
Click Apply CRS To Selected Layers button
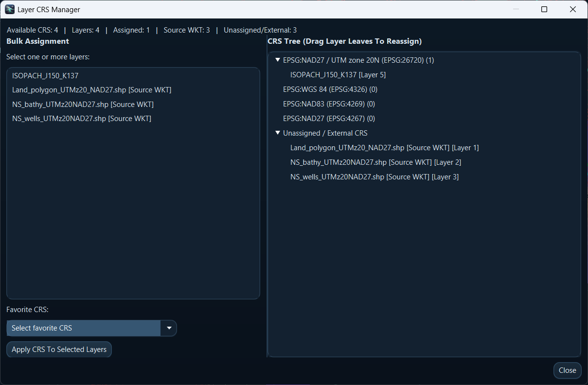pyautogui.click(x=59, y=350)
